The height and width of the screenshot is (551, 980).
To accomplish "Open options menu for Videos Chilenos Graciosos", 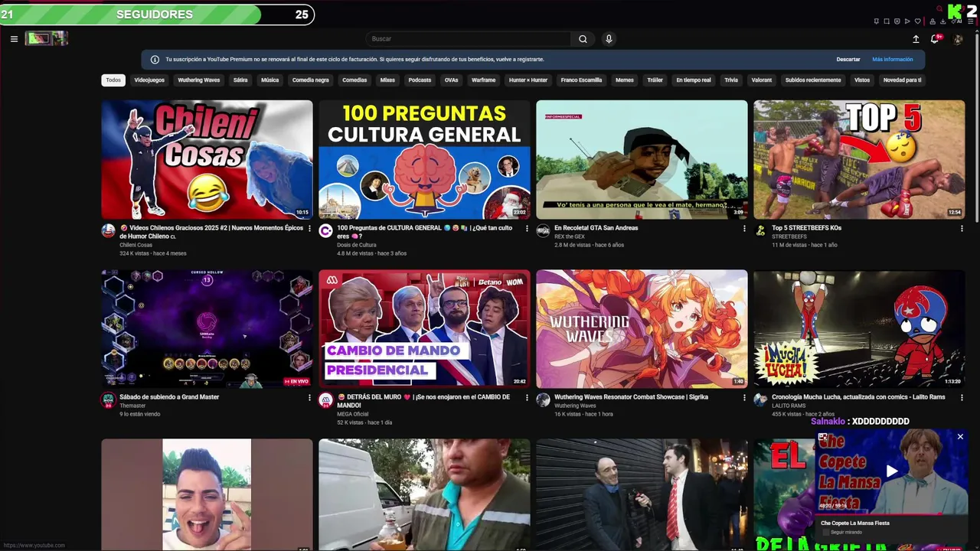I will pyautogui.click(x=309, y=228).
